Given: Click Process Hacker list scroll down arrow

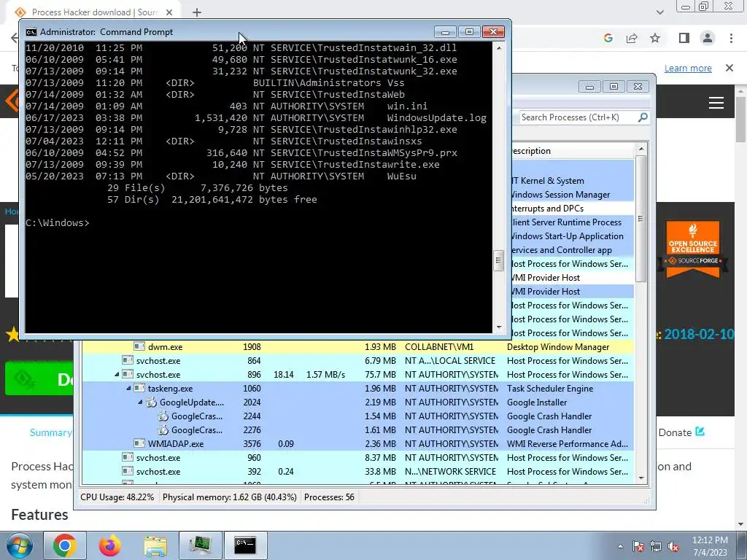Looking at the screenshot, I should pyautogui.click(x=641, y=478).
